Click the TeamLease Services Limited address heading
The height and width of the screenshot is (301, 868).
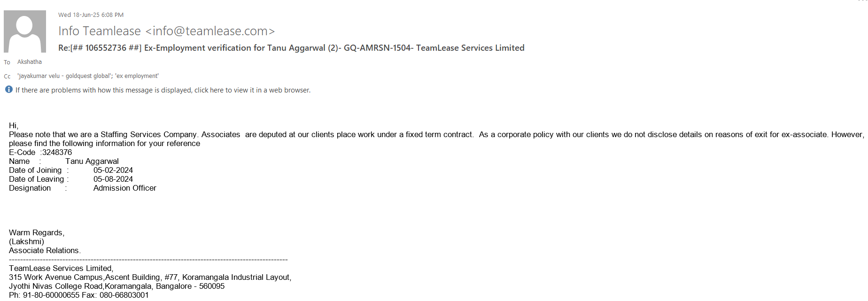(61, 269)
